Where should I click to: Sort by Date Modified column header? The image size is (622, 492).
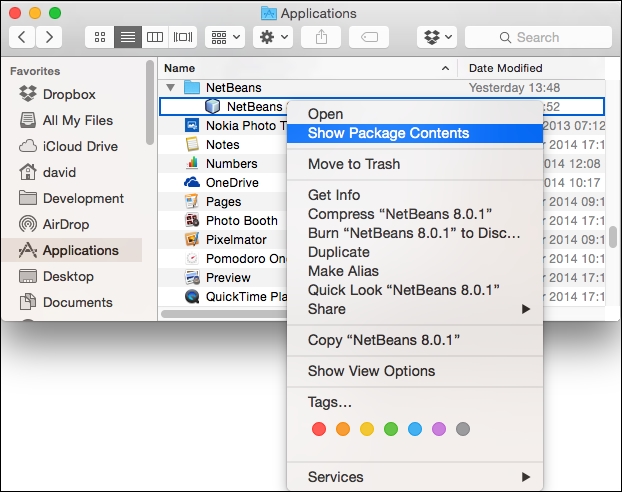click(x=532, y=68)
